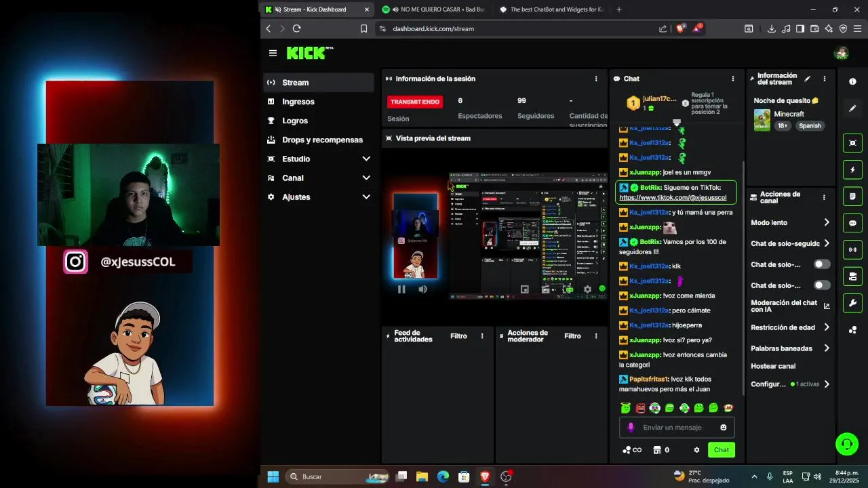Open Logros in the sidebar

tap(318, 121)
